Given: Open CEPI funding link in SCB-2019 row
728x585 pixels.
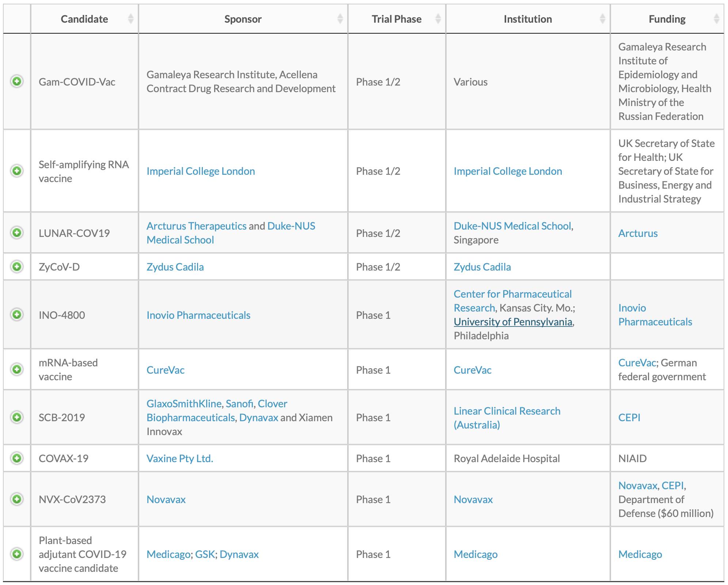Looking at the screenshot, I should pyautogui.click(x=629, y=418).
